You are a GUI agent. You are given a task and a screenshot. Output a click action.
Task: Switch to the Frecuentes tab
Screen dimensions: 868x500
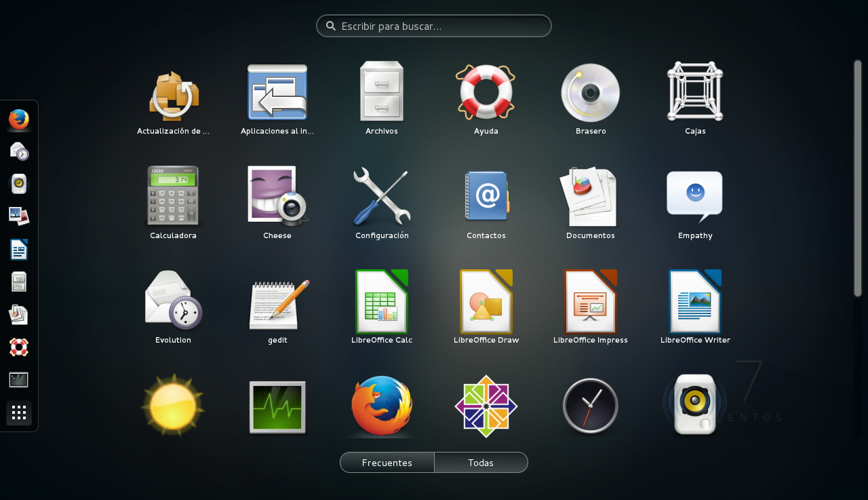(x=387, y=463)
